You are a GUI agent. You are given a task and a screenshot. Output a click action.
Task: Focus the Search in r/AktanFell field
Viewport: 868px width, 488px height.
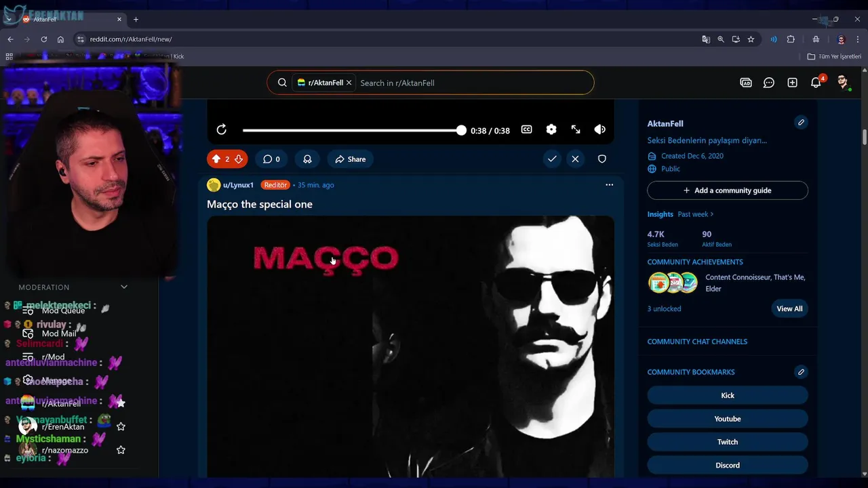tap(475, 83)
